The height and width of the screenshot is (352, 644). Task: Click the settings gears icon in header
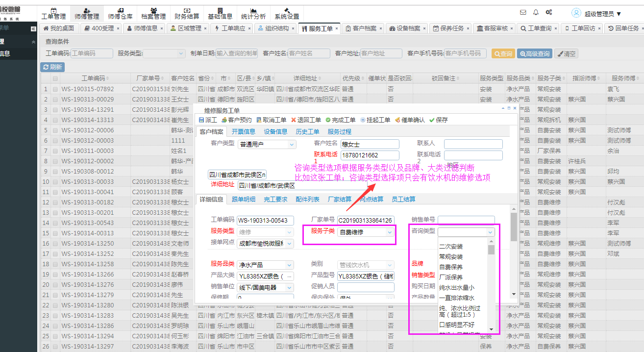pyautogui.click(x=549, y=13)
